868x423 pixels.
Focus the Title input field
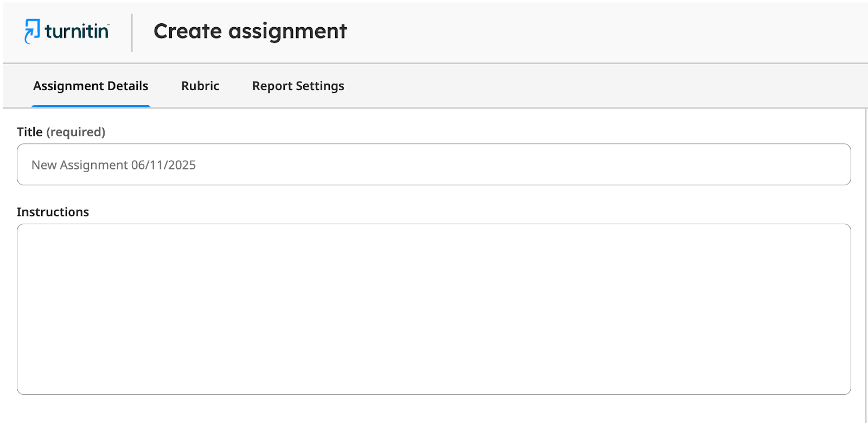434,165
